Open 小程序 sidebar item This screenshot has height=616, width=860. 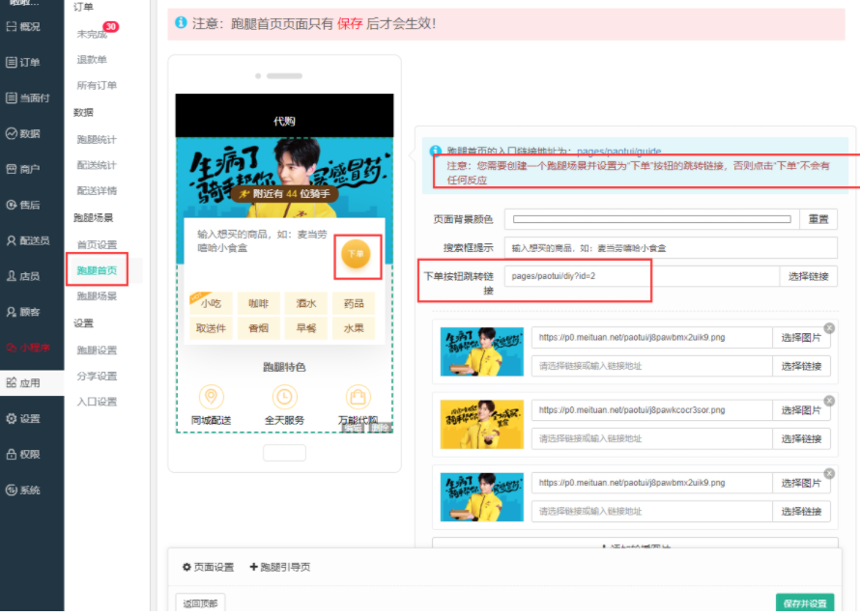(x=27, y=347)
